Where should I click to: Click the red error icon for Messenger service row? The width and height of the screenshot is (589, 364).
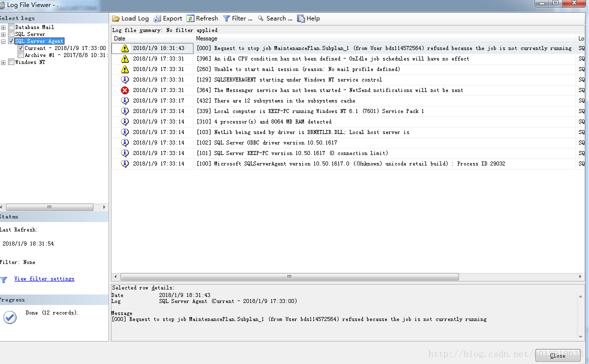click(125, 90)
